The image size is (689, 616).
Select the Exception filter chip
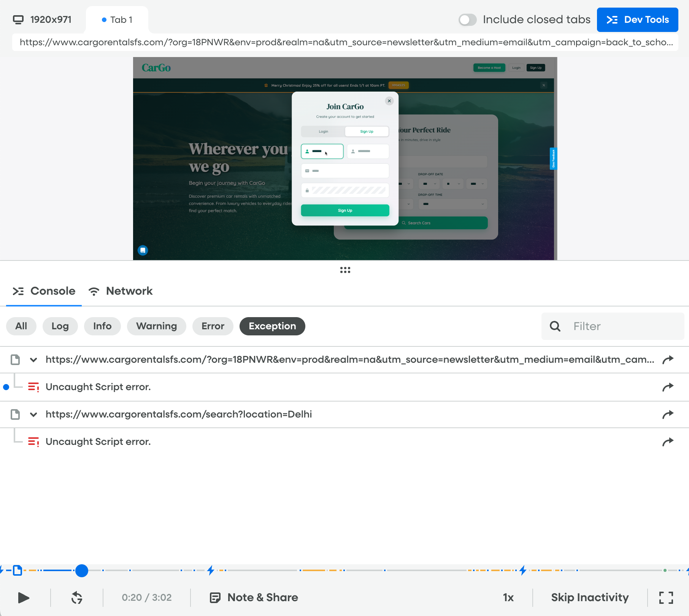click(x=272, y=326)
